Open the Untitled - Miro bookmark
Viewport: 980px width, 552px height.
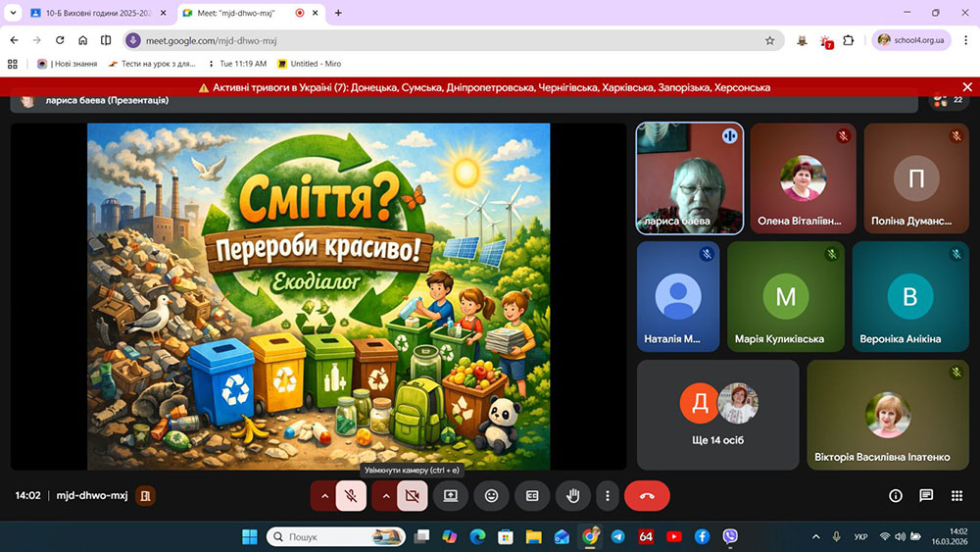[x=310, y=64]
